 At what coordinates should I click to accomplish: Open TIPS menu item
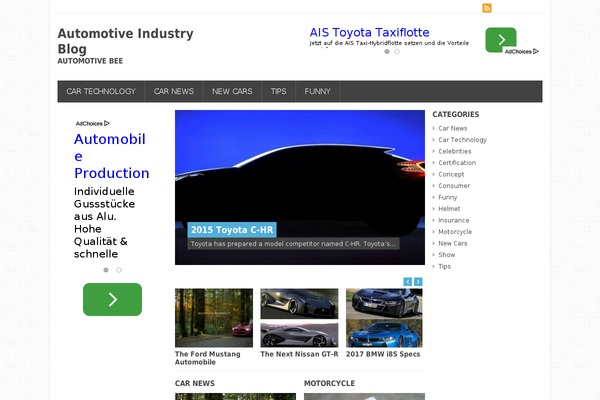click(279, 91)
